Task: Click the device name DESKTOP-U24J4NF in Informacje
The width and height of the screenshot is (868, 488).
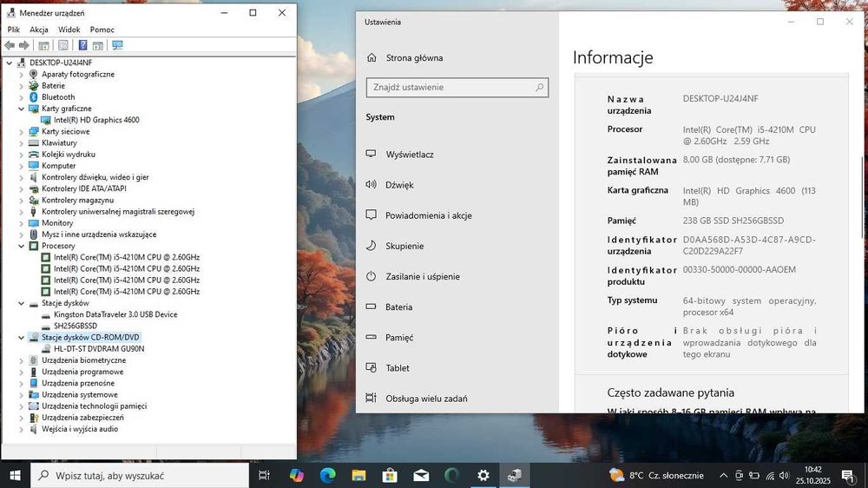Action: 720,99
